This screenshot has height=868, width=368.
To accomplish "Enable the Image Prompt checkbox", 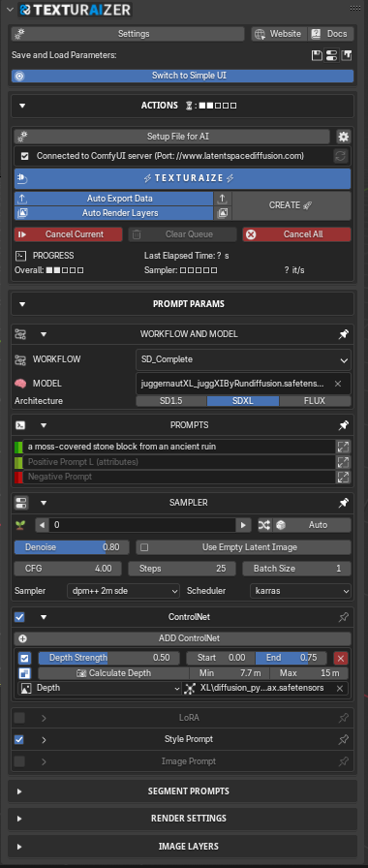I will point(19,761).
